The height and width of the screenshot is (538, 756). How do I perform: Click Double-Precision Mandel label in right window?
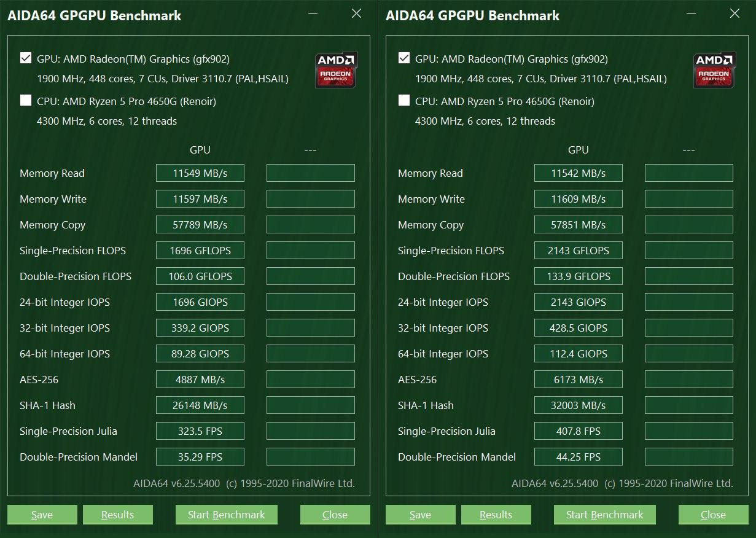[x=457, y=457]
